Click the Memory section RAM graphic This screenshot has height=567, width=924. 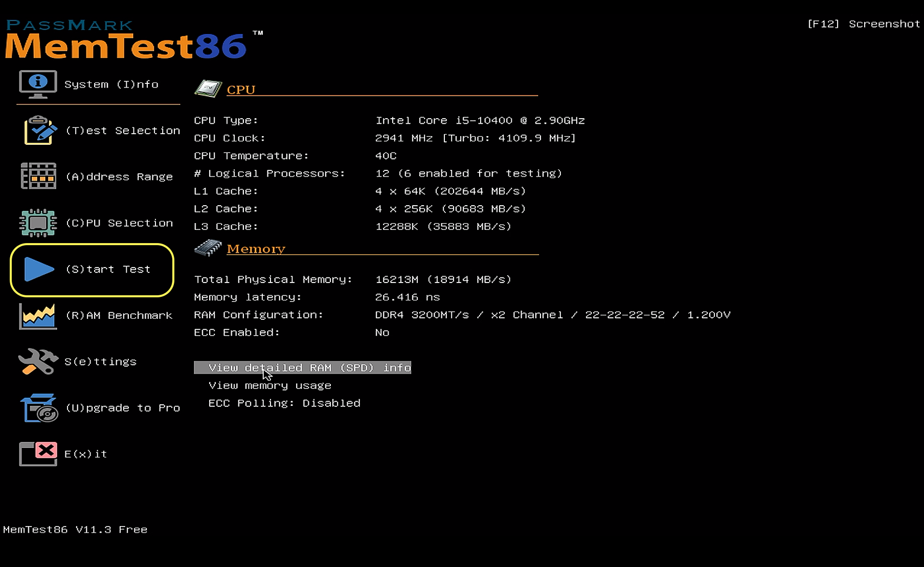coord(207,248)
